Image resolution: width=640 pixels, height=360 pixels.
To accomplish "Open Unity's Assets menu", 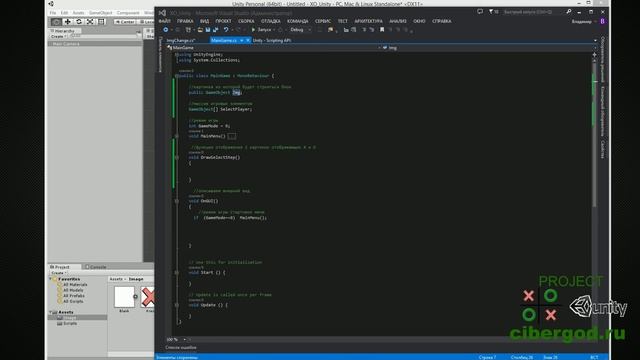I will tap(78, 13).
